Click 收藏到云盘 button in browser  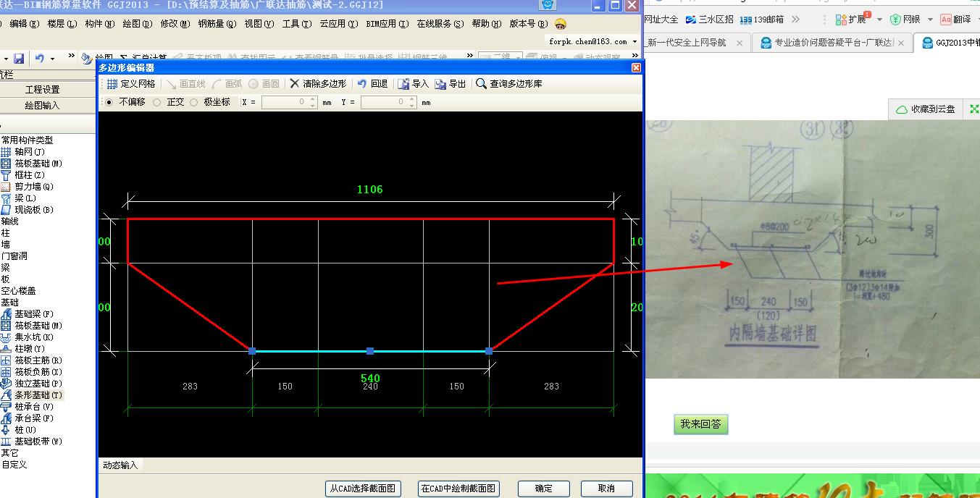926,109
